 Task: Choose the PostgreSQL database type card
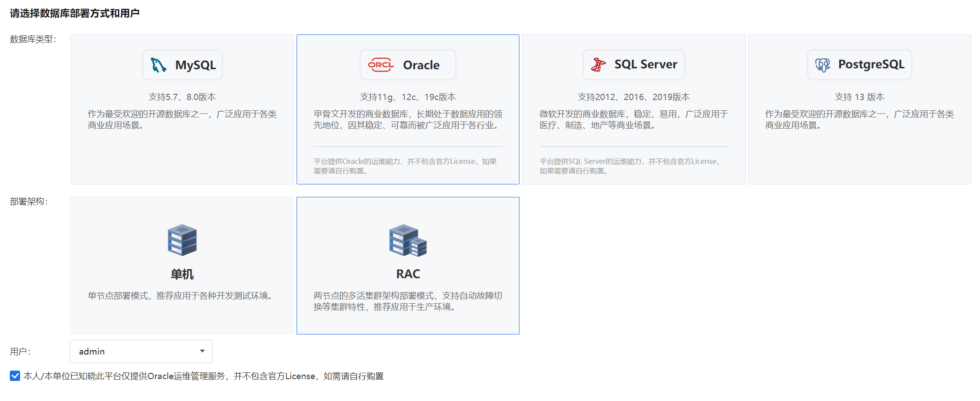pyautogui.click(x=859, y=109)
